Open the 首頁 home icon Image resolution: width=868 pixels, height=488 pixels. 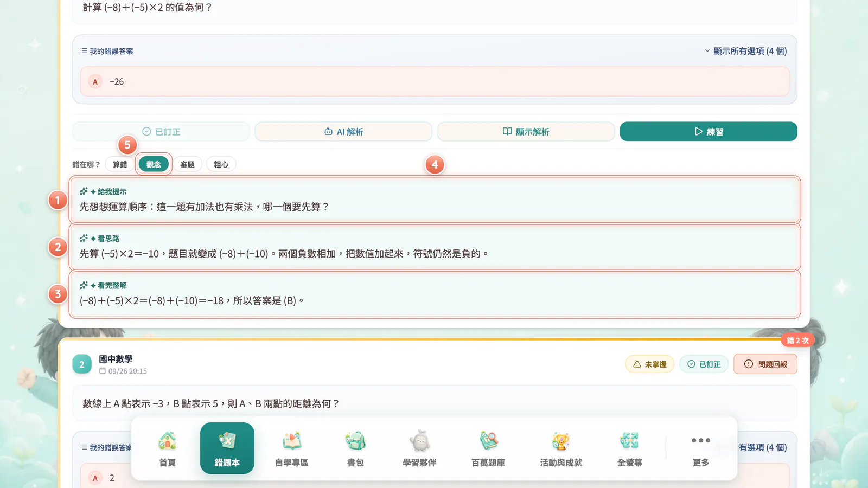167,448
